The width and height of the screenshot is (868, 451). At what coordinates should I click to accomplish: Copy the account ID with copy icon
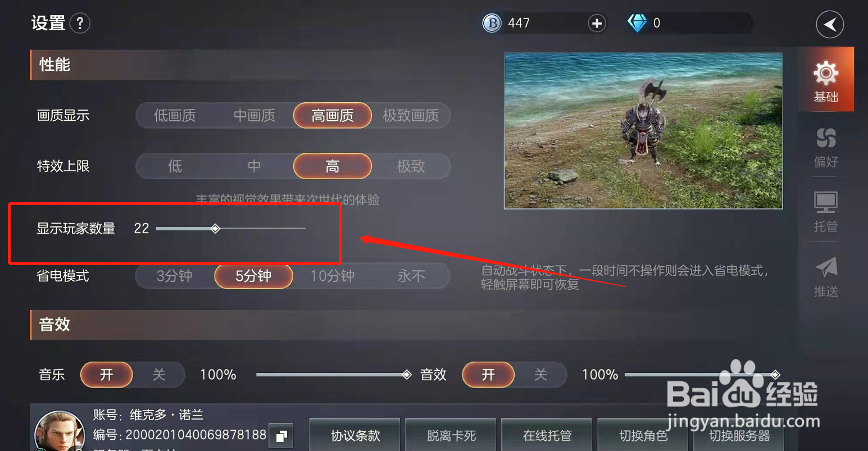pos(281,436)
